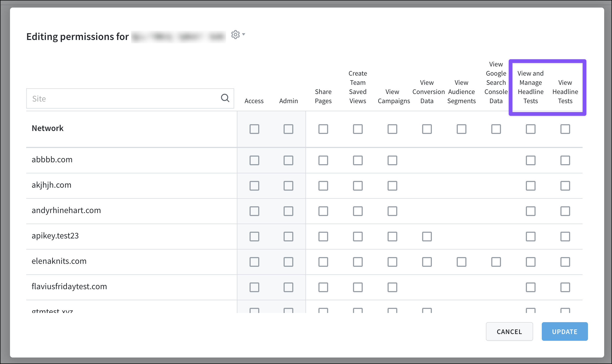The width and height of the screenshot is (612, 364).
Task: Toggle View Headline Tests for andyrhinehart.com
Action: point(565,211)
